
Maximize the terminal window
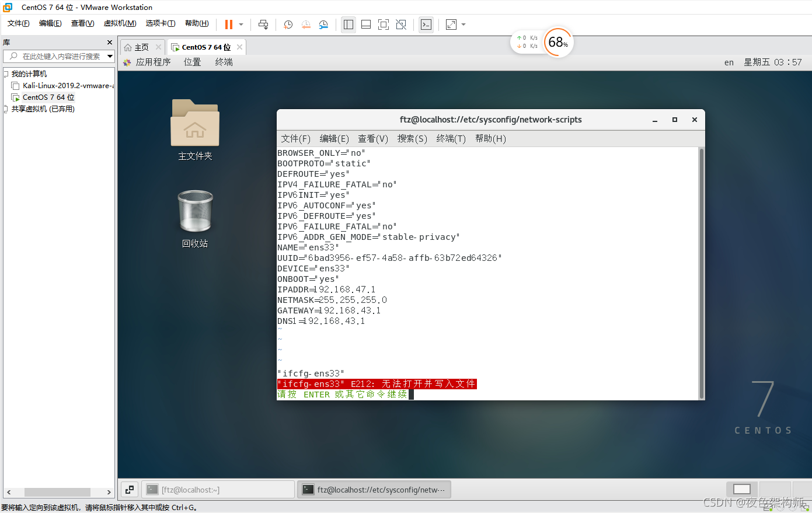point(675,120)
